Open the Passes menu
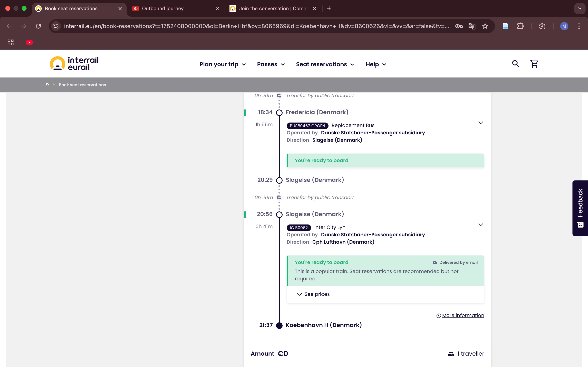Viewport: 588px width, 367px height. [x=271, y=64]
